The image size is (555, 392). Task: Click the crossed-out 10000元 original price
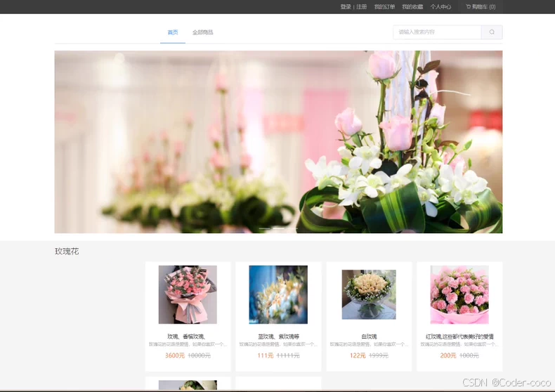point(200,355)
